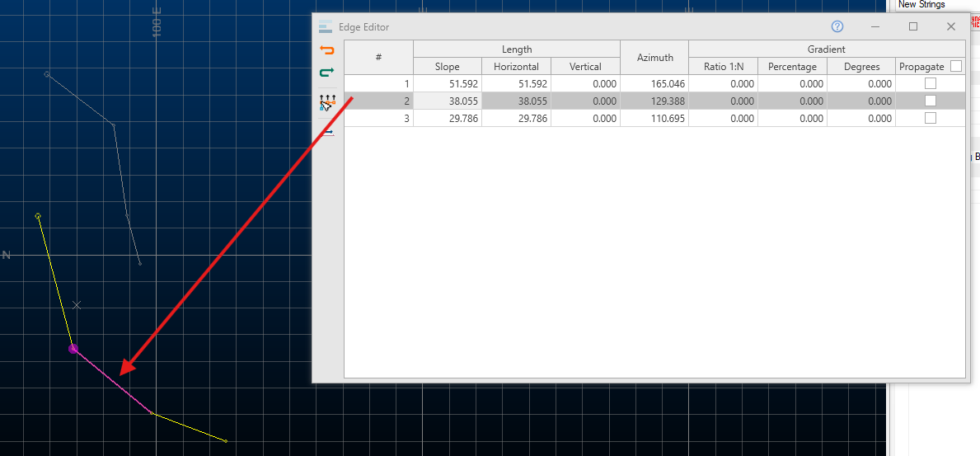Check Propagate for highlighted edge row 2

(931, 101)
